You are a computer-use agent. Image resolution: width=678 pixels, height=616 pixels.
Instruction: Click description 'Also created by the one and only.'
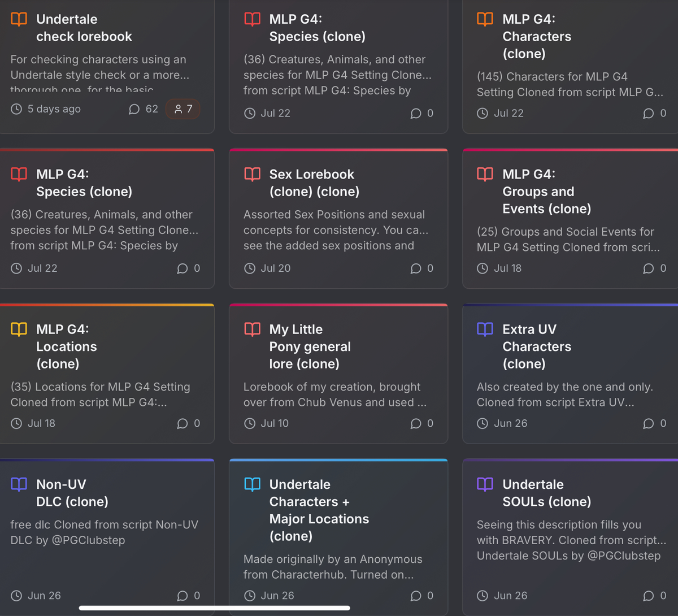click(565, 394)
